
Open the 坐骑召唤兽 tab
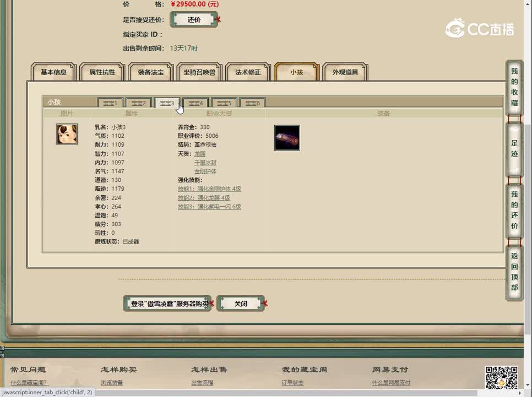[x=199, y=72]
